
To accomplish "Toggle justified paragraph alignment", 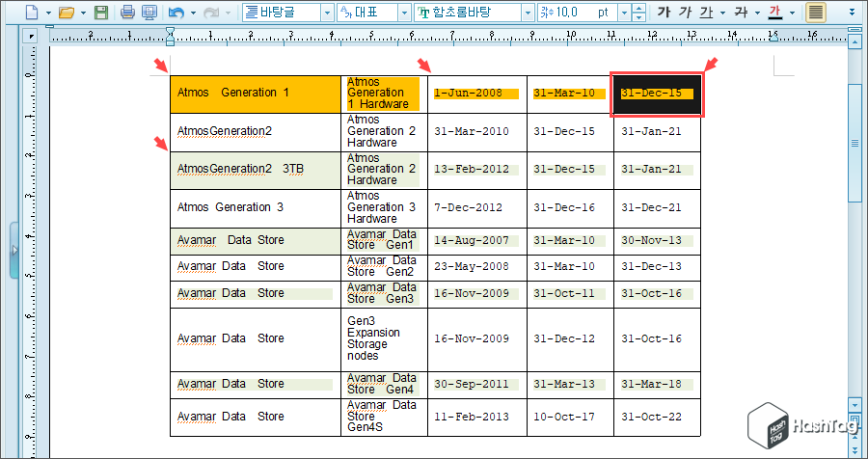I will point(815,13).
